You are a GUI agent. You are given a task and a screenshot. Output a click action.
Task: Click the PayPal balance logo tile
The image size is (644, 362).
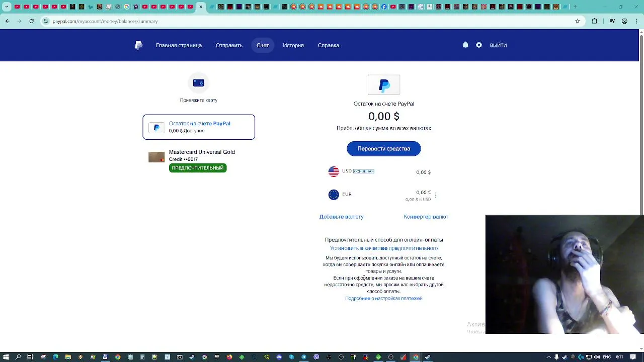pyautogui.click(x=384, y=85)
